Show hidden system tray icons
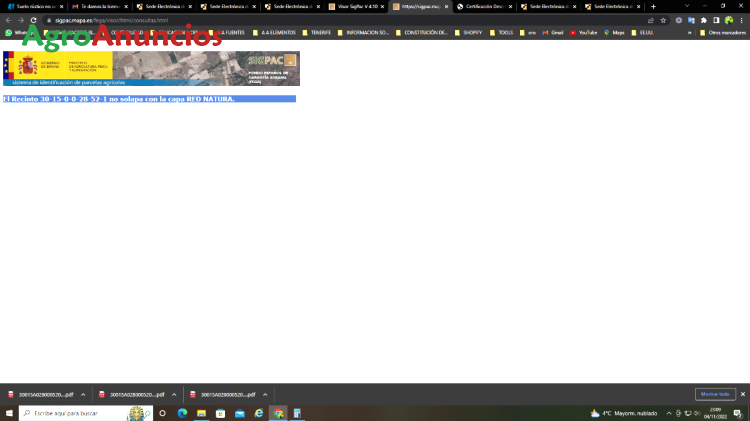 669,413
